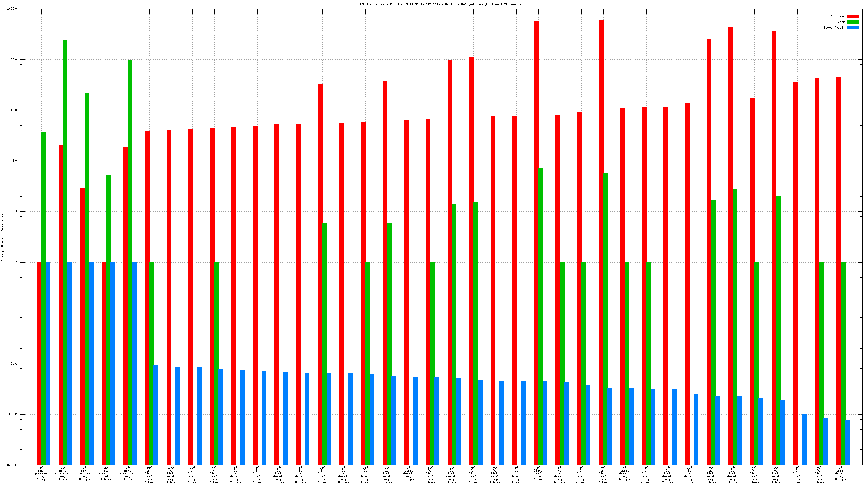Screen dimensions: 868x488
Task: Select the '14@ 2.list.dnswl.org 1 hop' label
Action: point(149,475)
